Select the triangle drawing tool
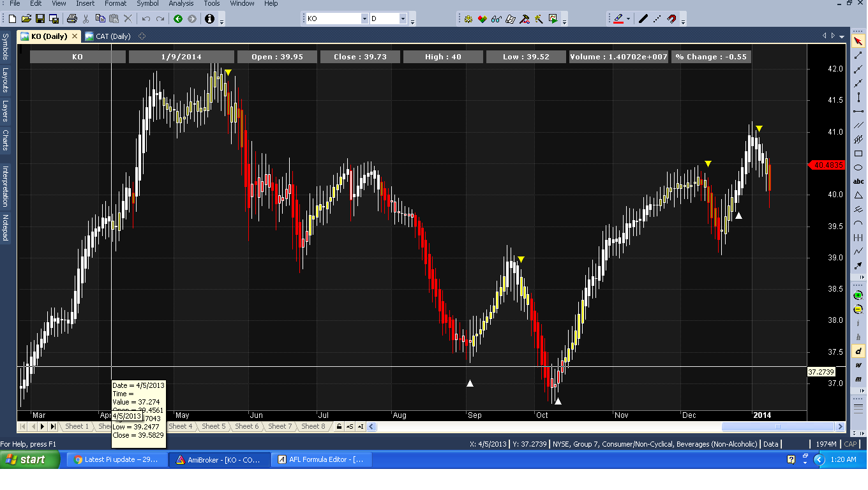 (x=858, y=195)
